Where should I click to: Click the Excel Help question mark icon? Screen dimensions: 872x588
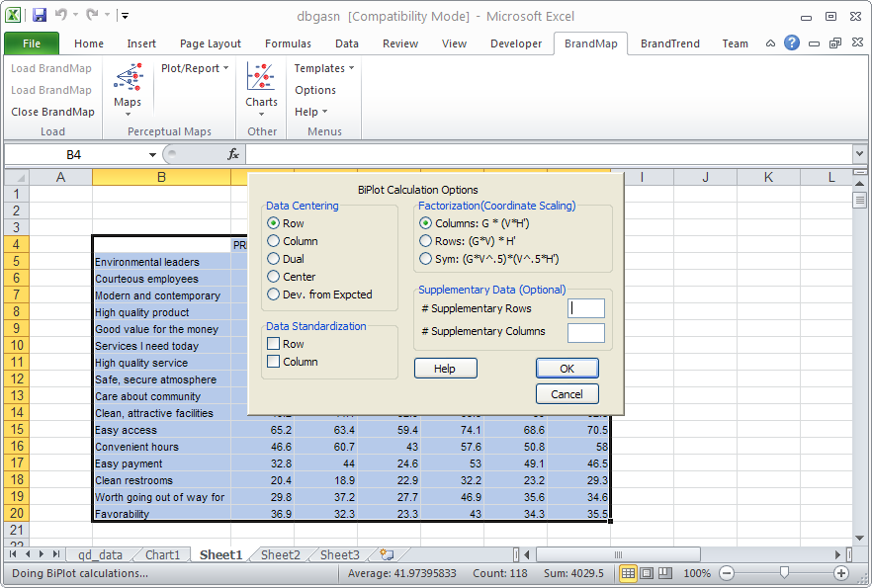click(792, 43)
